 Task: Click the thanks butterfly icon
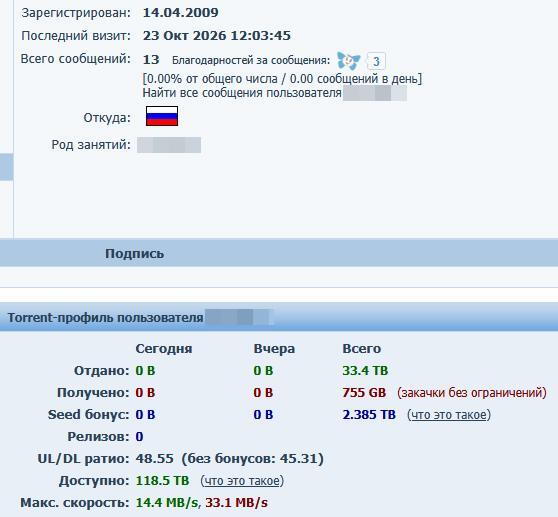pyautogui.click(x=348, y=60)
